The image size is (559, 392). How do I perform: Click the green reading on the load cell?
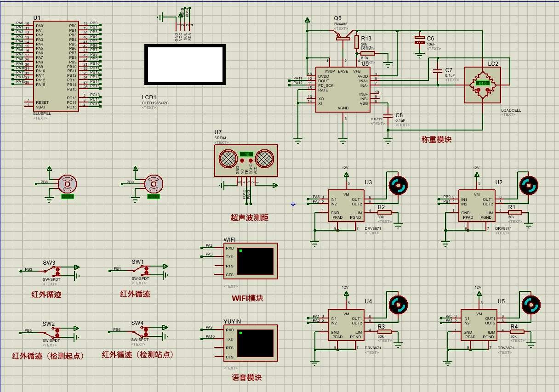coord(483,83)
